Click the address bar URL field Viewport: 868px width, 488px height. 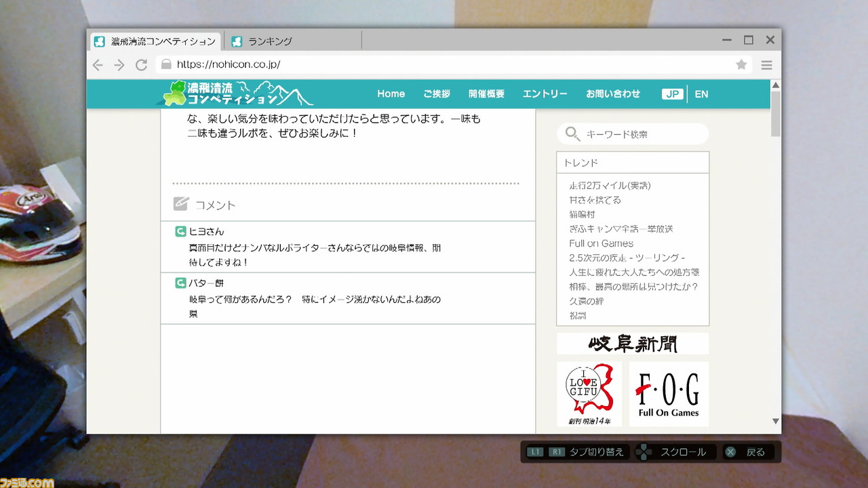pyautogui.click(x=454, y=64)
